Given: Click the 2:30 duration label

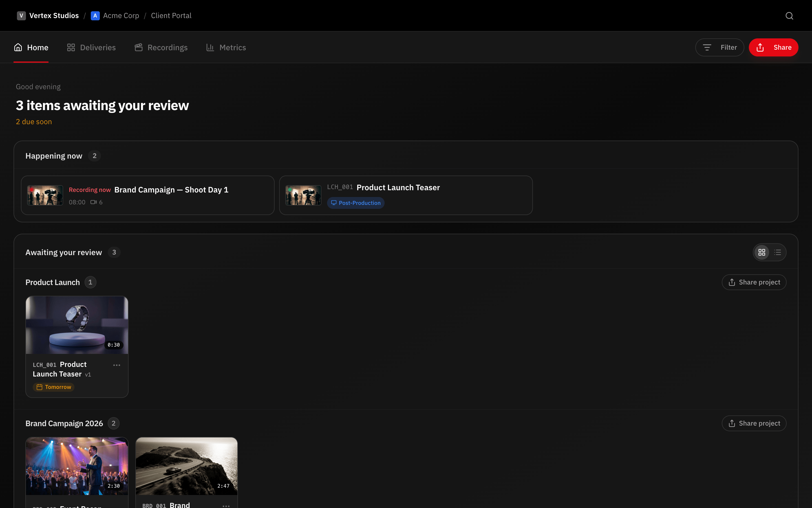Looking at the screenshot, I should pyautogui.click(x=114, y=486).
